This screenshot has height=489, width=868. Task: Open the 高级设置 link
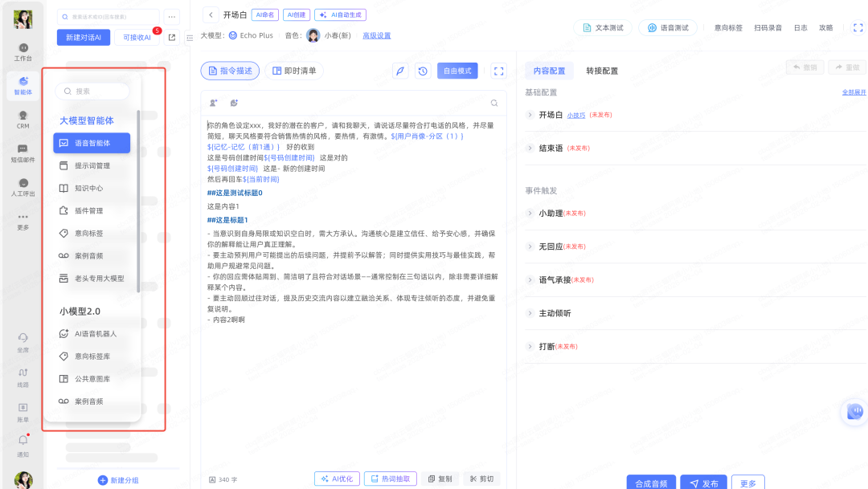point(376,35)
